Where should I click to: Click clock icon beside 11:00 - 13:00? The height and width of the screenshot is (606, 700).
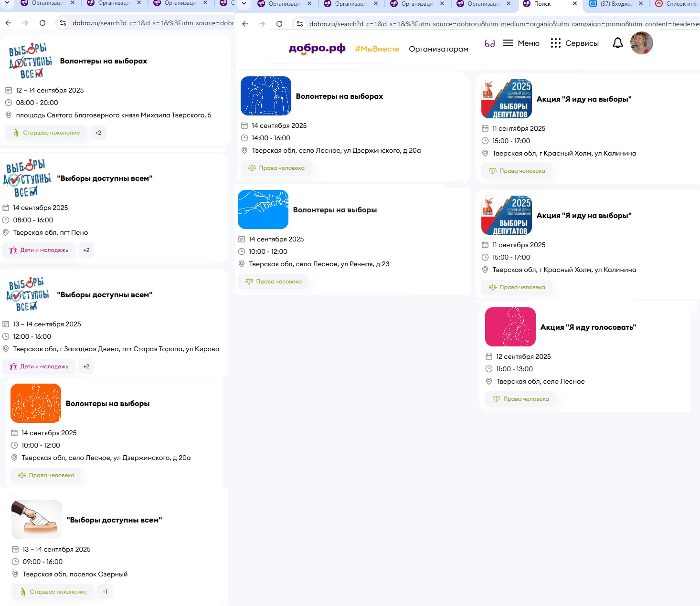(489, 369)
